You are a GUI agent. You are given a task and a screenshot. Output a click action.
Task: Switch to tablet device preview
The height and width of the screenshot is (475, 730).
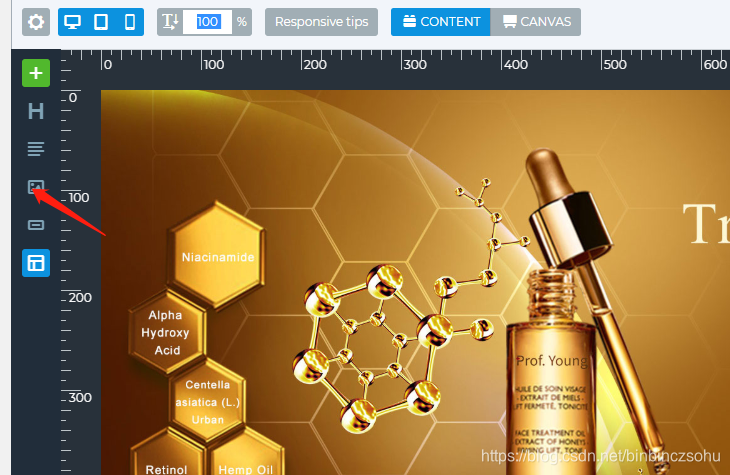[x=101, y=22]
